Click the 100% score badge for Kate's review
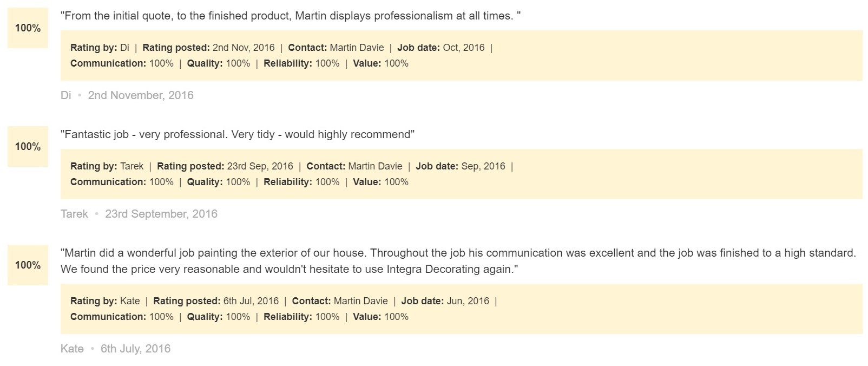Image resolution: width=868 pixels, height=366 pixels. click(28, 265)
